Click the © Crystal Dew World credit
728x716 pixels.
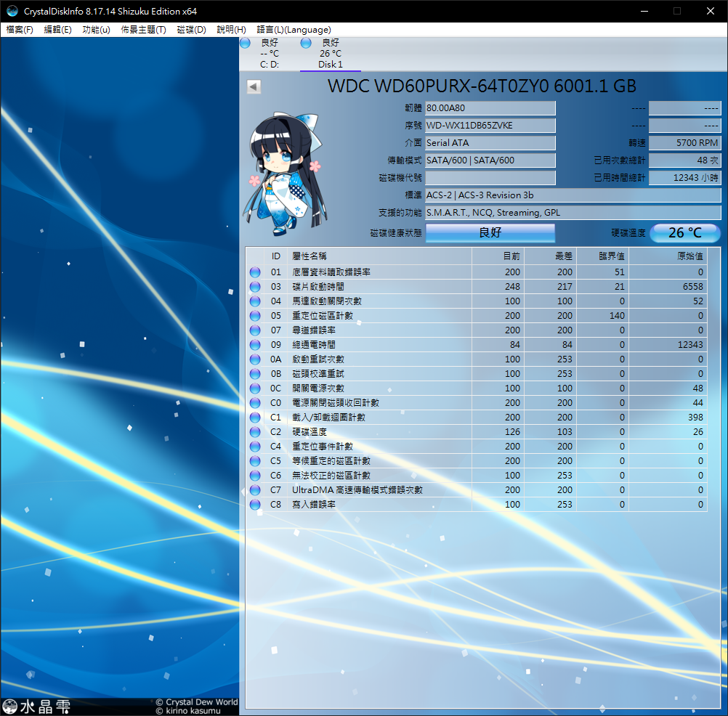point(196,702)
